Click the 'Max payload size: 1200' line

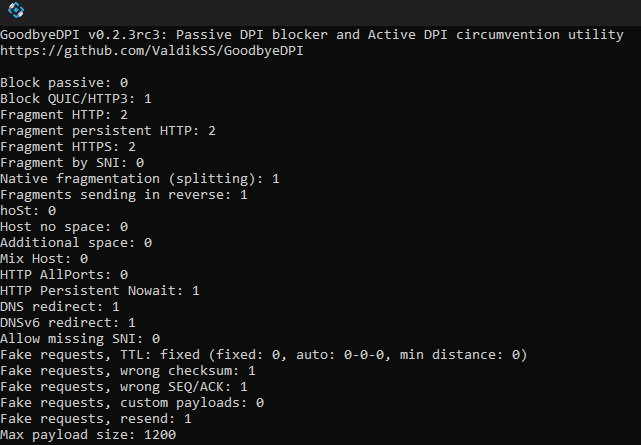(88, 434)
